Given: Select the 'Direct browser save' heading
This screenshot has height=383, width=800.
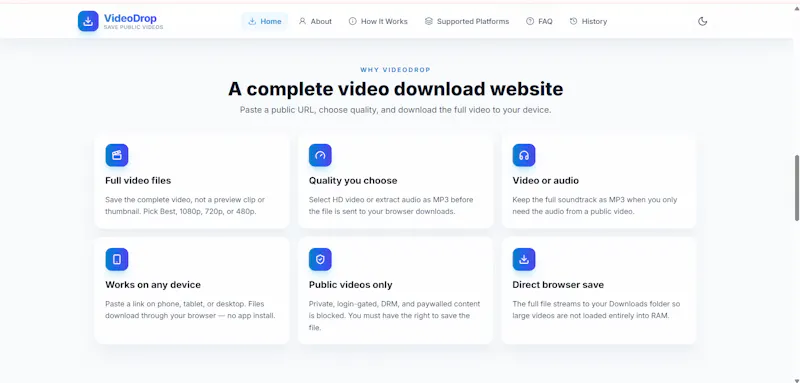Looking at the screenshot, I should pos(558,285).
